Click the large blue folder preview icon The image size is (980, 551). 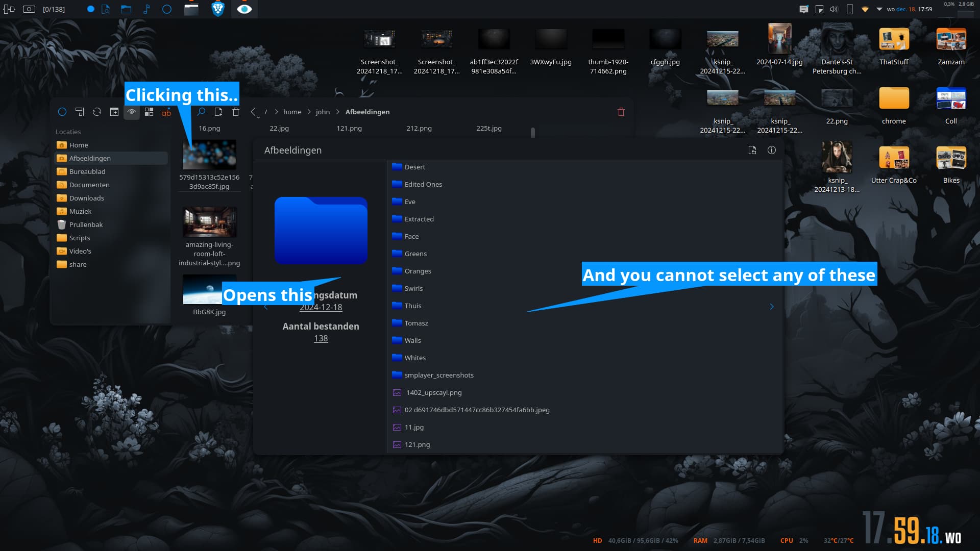click(321, 230)
